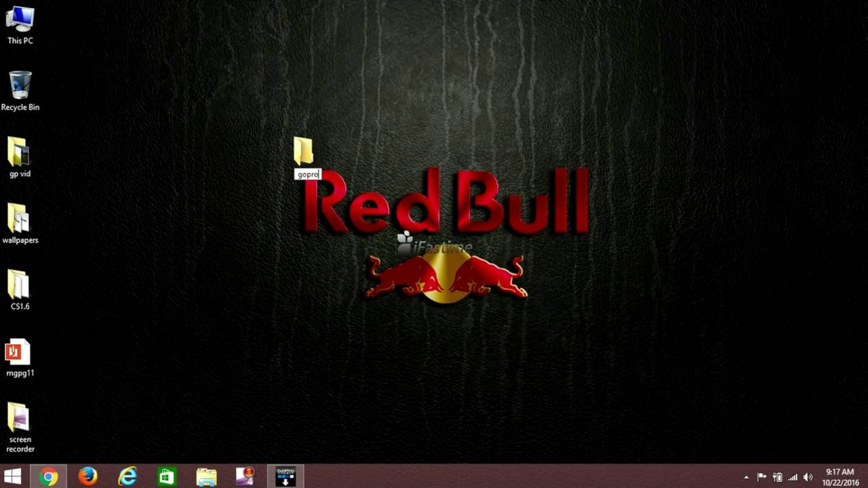Select the screen recorder folder
Screen dimensions: 868x488
[x=20, y=427]
